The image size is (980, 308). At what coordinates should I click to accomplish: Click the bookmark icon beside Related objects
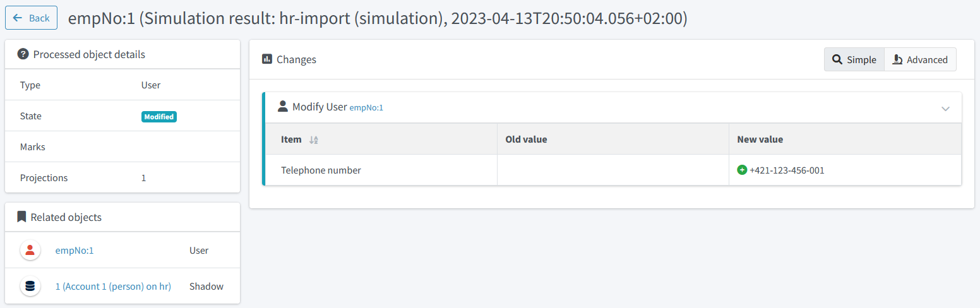pos(22,217)
